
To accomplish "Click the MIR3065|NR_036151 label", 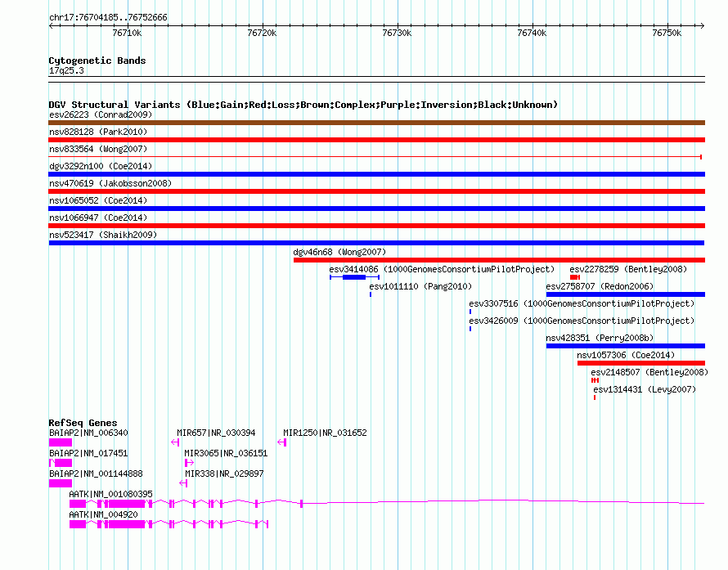I will pos(226,453).
